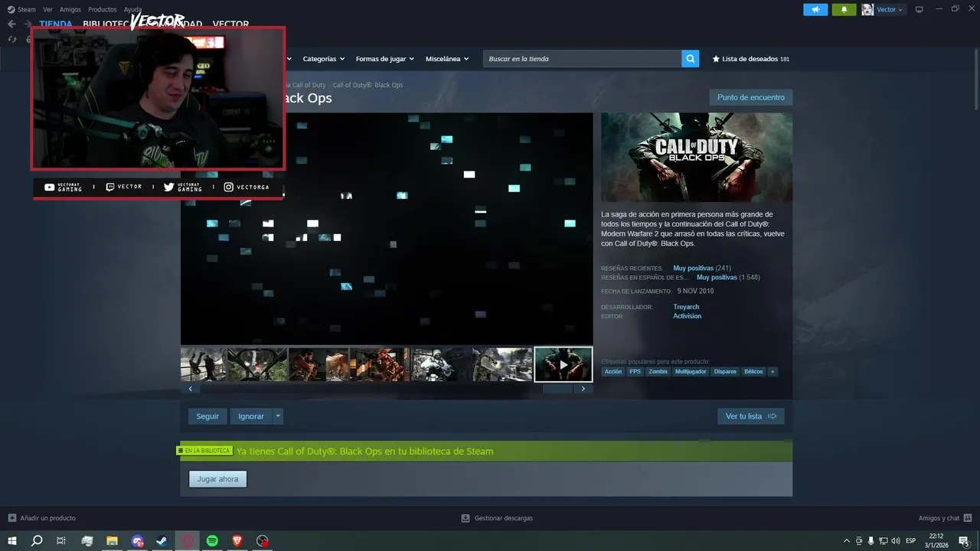Go to the TIENDA tab
Viewport: 980px width, 551px height.
pos(56,24)
